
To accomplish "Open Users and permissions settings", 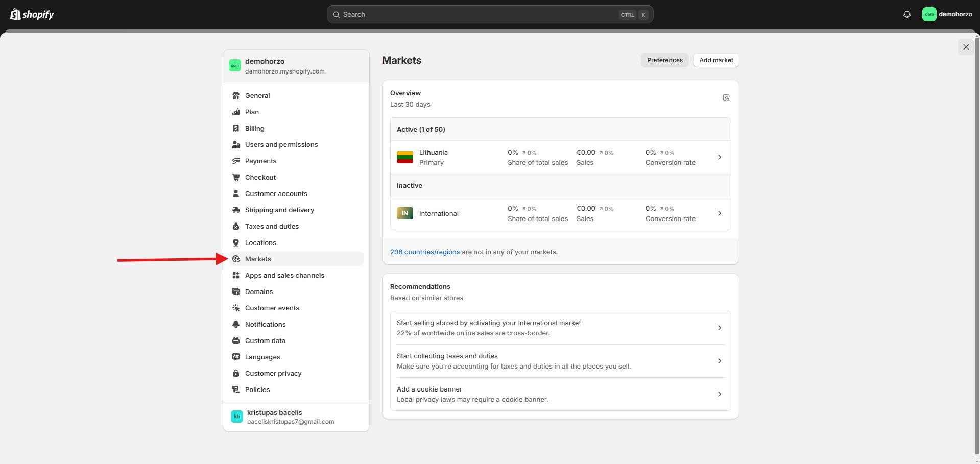I will [x=281, y=144].
